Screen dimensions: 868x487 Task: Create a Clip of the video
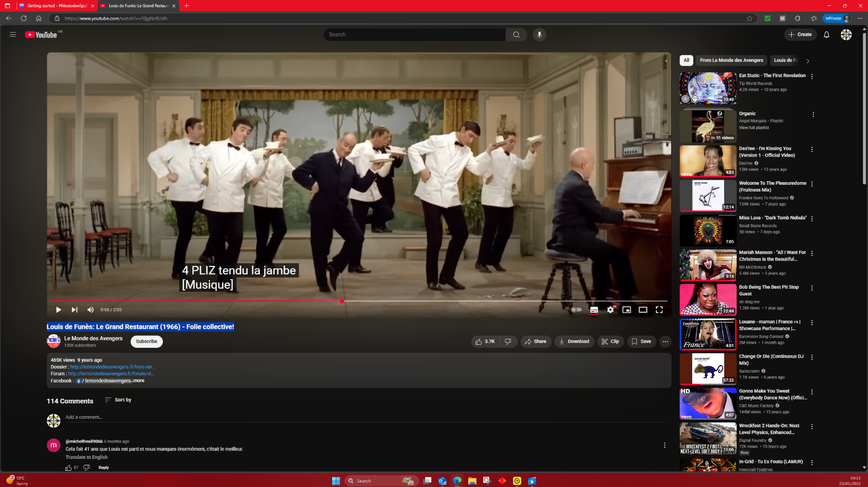point(610,342)
